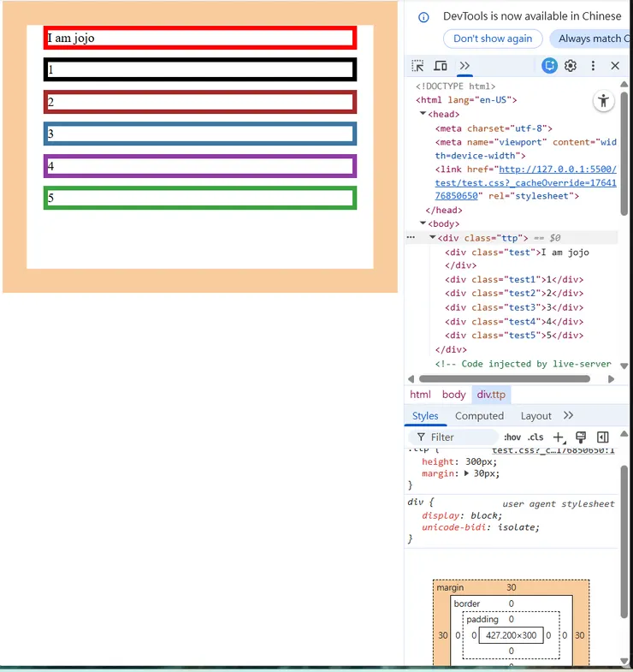Open DevTools settings gear
The height and width of the screenshot is (672, 633).
(571, 66)
